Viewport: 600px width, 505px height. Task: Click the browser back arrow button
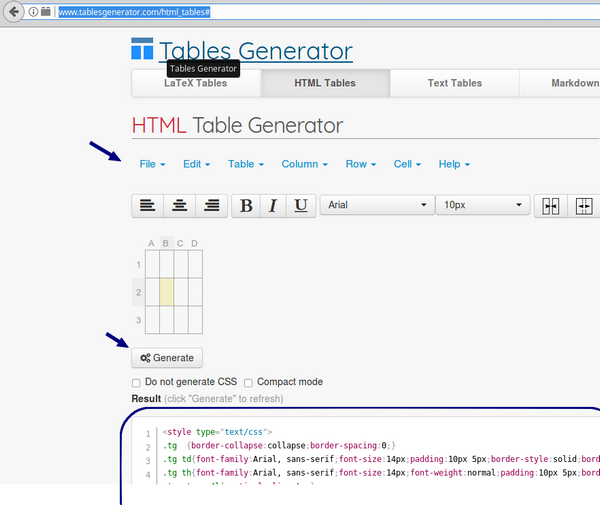14,12
